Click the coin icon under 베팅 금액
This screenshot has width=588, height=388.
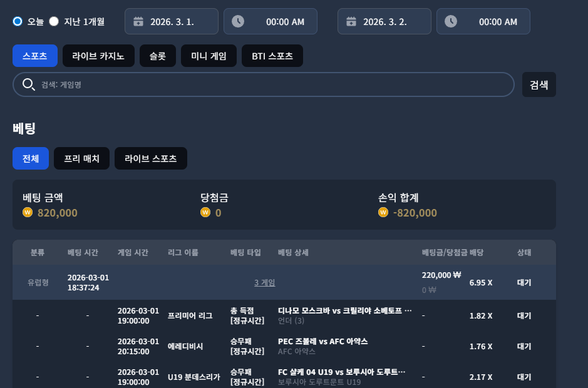click(28, 212)
